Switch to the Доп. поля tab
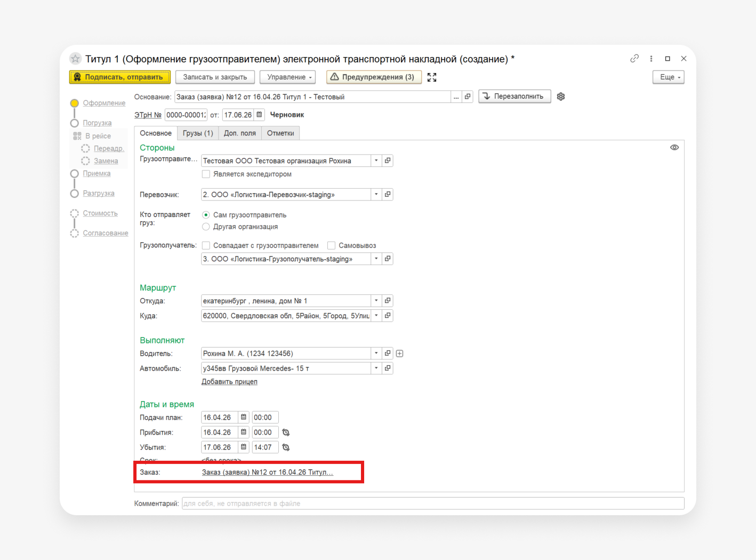 click(x=240, y=133)
